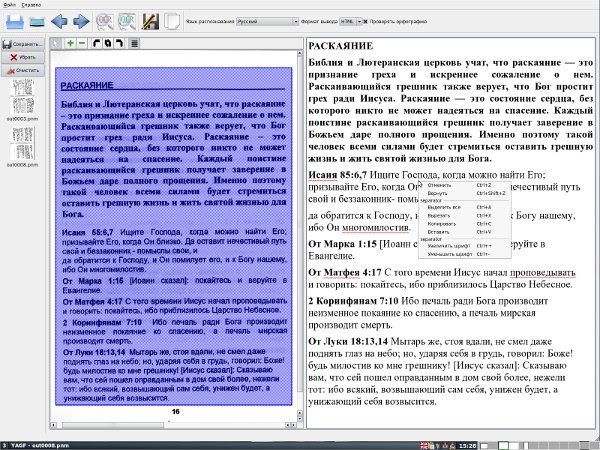
Task: Open output format dropdown showing HTML
Action: [351, 21]
